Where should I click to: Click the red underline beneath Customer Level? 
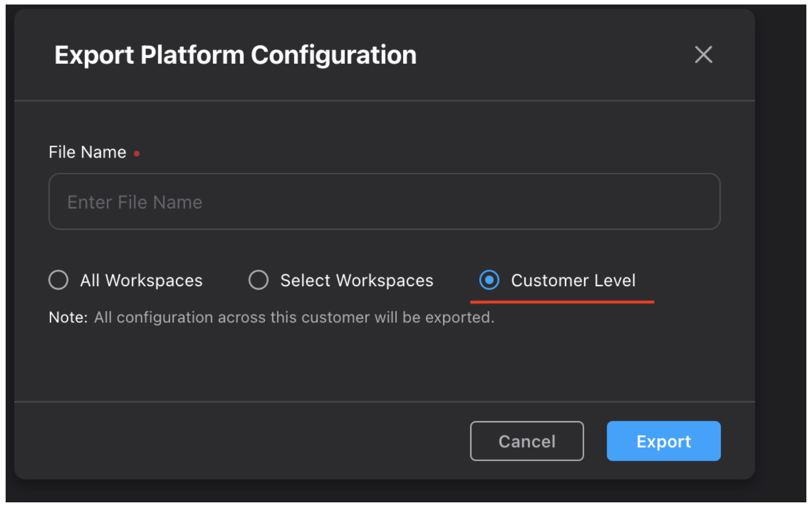562,302
